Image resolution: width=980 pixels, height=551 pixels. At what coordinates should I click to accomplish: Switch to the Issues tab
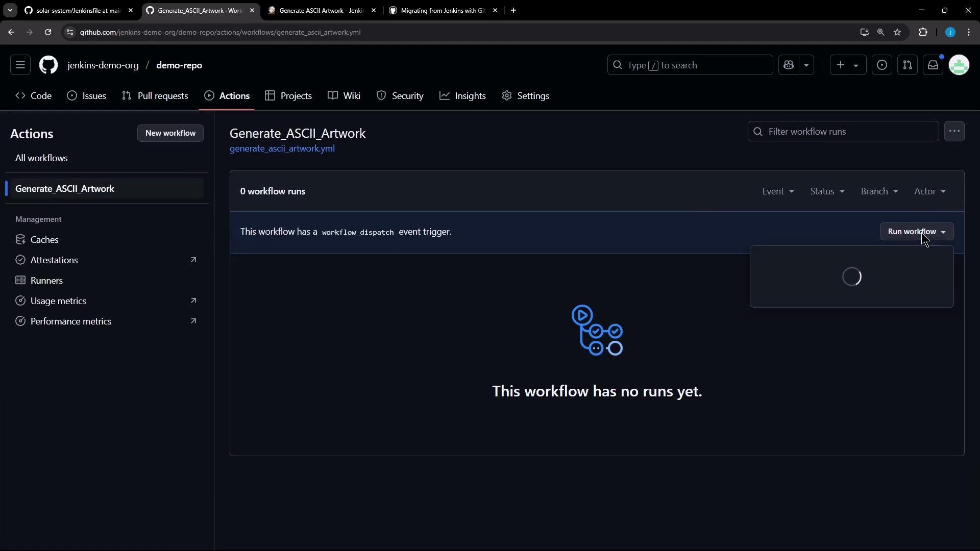(87, 96)
